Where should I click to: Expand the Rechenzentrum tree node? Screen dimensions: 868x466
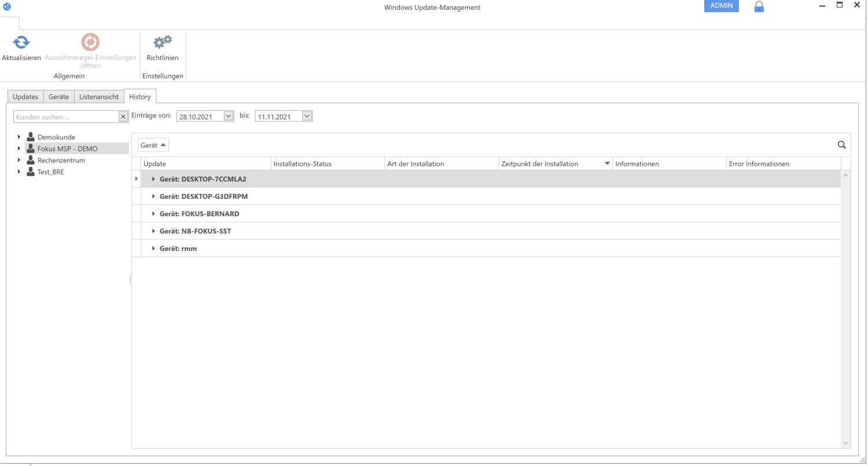click(19, 160)
